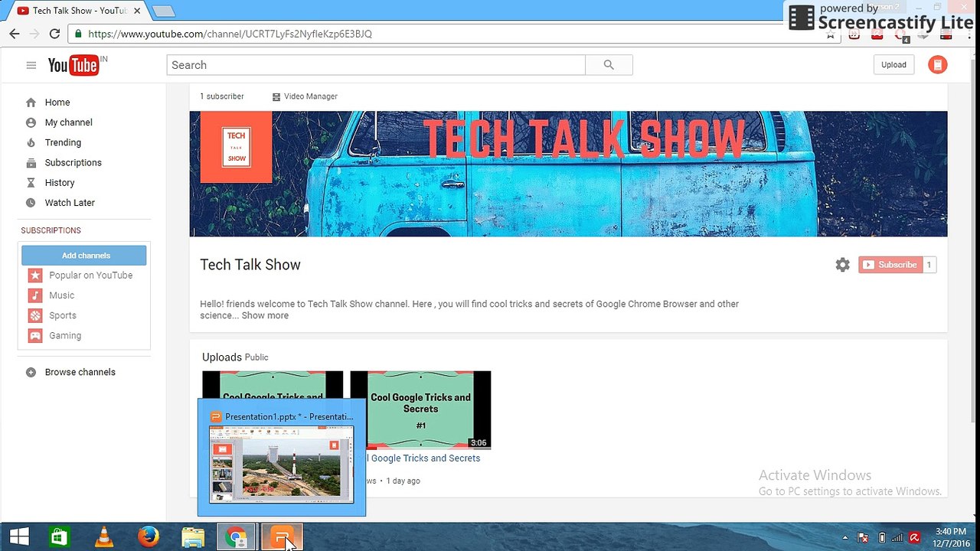Open Firefox from the taskbar
980x551 pixels.
(149, 536)
